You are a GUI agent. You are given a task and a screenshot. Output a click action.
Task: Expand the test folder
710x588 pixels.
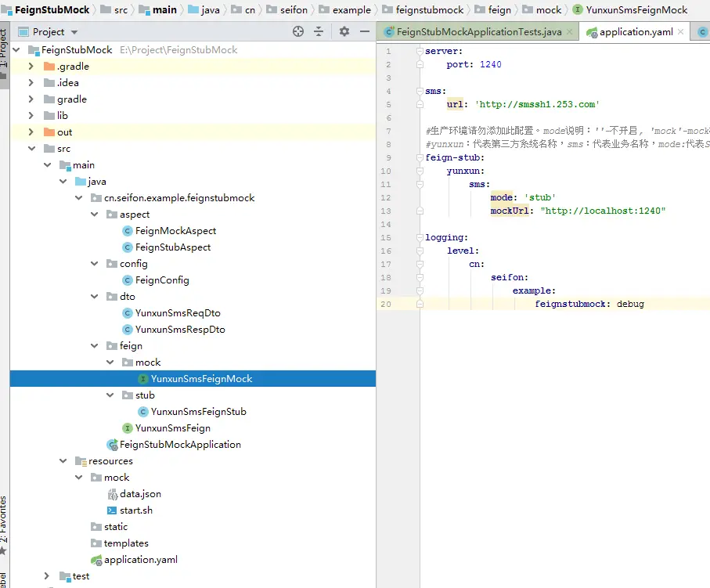(x=47, y=576)
